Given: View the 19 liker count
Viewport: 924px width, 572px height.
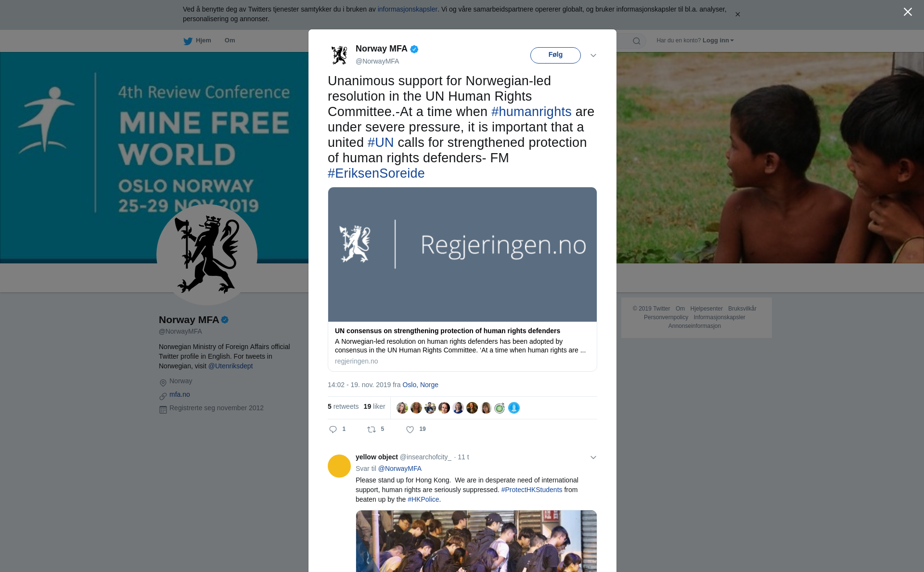Looking at the screenshot, I should click(374, 406).
